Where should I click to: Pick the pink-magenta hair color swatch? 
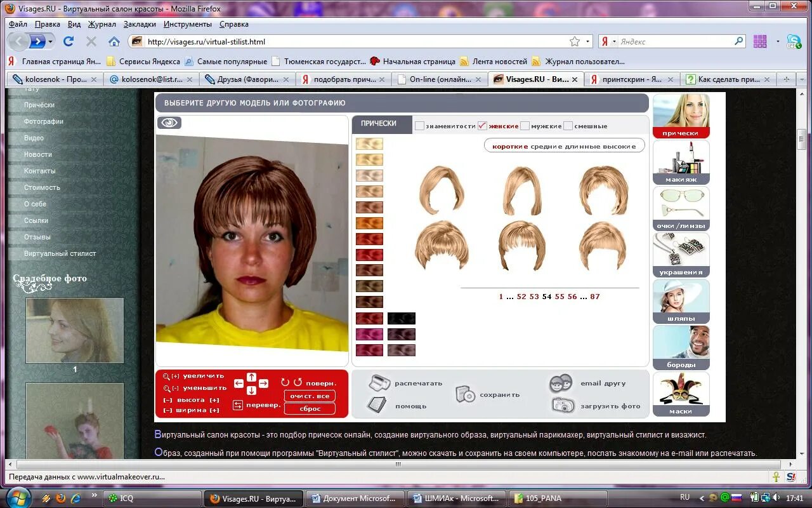(369, 334)
